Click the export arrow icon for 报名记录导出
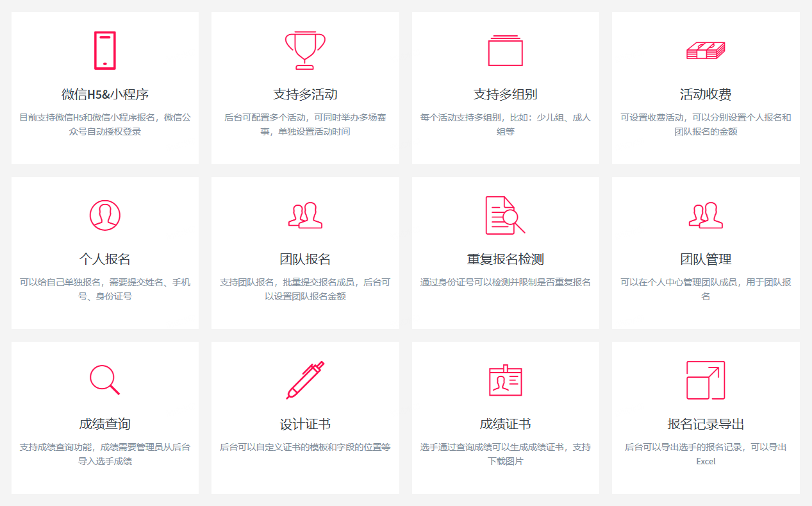The height and width of the screenshot is (506, 812). click(706, 380)
